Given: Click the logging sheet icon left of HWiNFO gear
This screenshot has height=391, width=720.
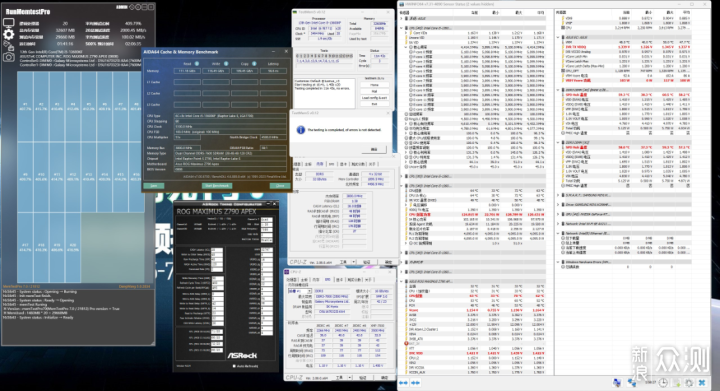Looking at the screenshot, I should click(x=676, y=382).
